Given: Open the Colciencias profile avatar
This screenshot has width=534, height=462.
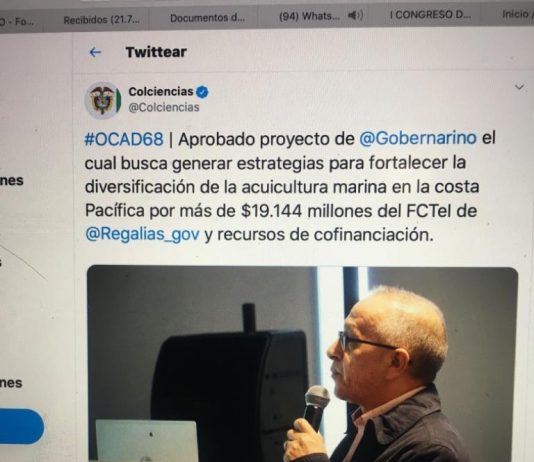Looking at the screenshot, I should [103, 100].
